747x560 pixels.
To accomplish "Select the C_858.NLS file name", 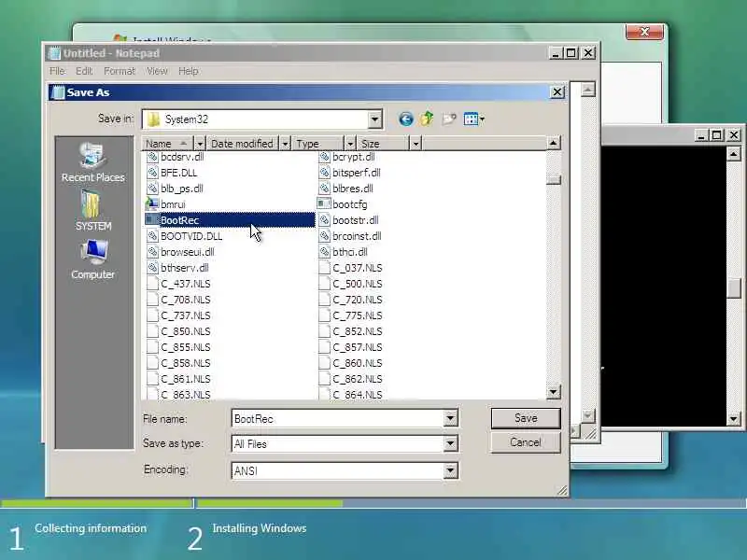I will [185, 363].
